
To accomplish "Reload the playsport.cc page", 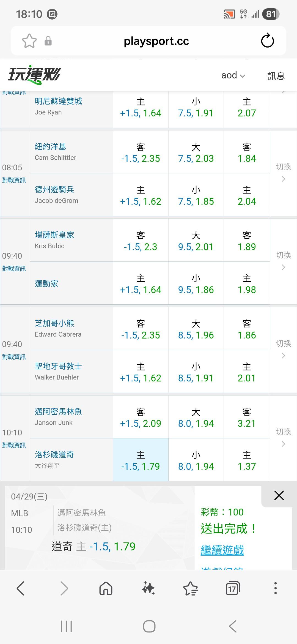I will tap(267, 41).
